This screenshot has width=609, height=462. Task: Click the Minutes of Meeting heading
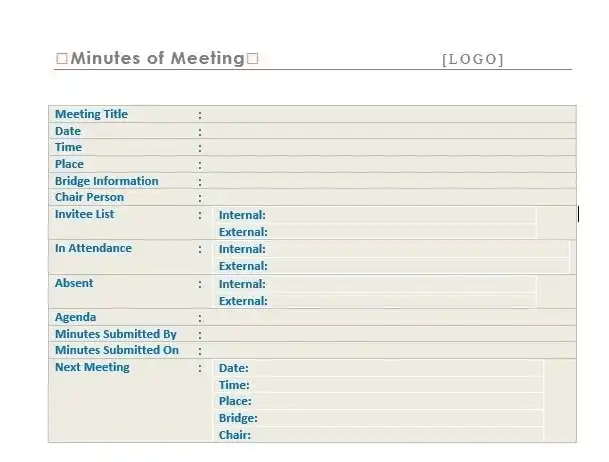point(156,59)
